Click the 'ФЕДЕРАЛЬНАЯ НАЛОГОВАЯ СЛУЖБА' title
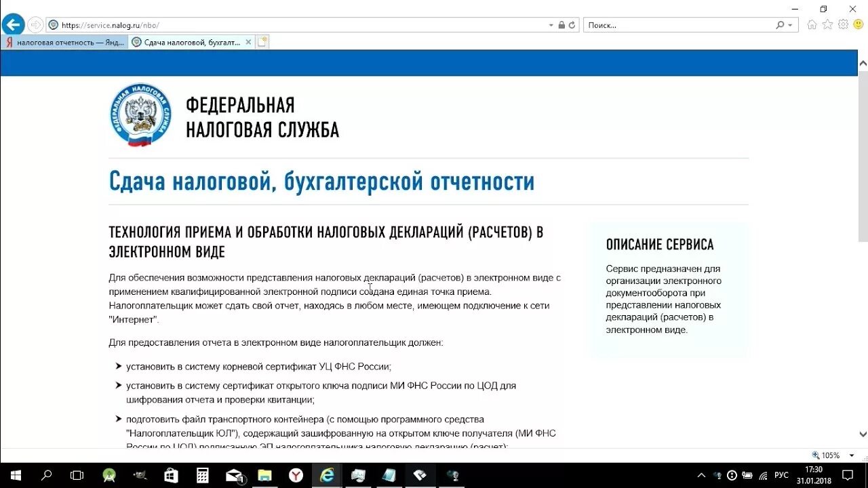 (x=262, y=117)
